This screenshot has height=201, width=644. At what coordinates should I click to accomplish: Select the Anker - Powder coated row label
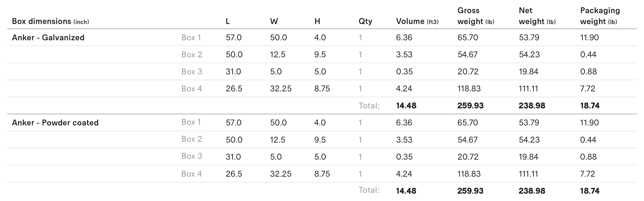pos(55,123)
